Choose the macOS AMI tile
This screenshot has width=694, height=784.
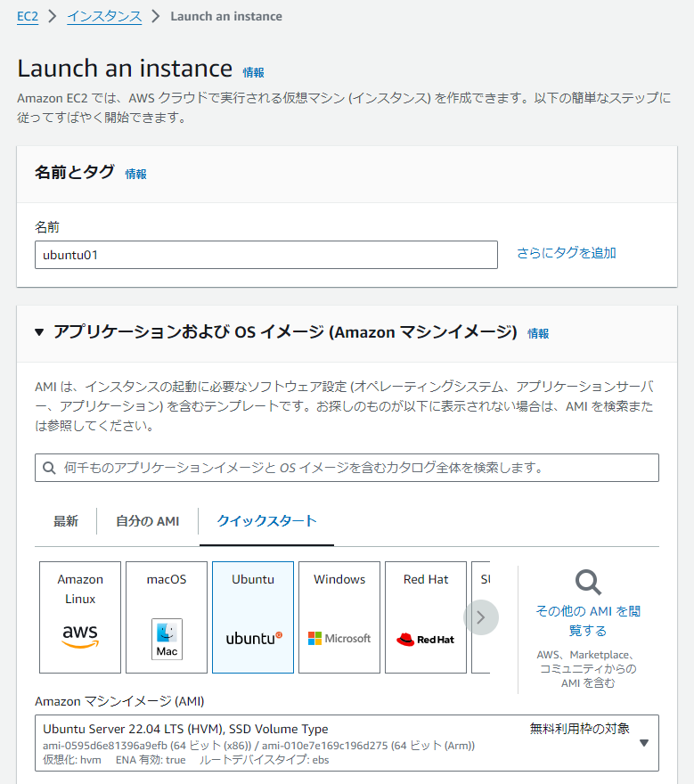click(x=167, y=617)
